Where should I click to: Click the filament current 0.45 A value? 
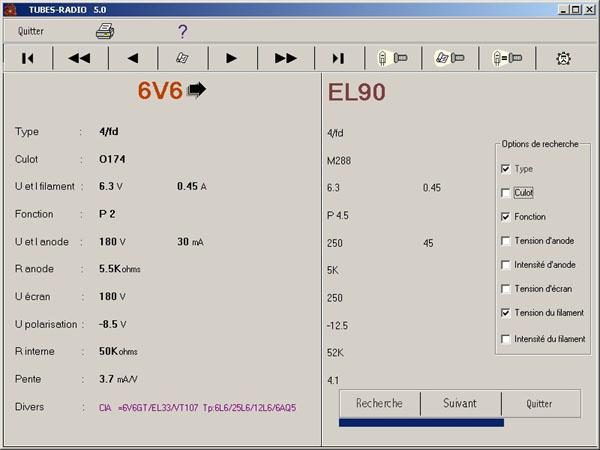(192, 186)
